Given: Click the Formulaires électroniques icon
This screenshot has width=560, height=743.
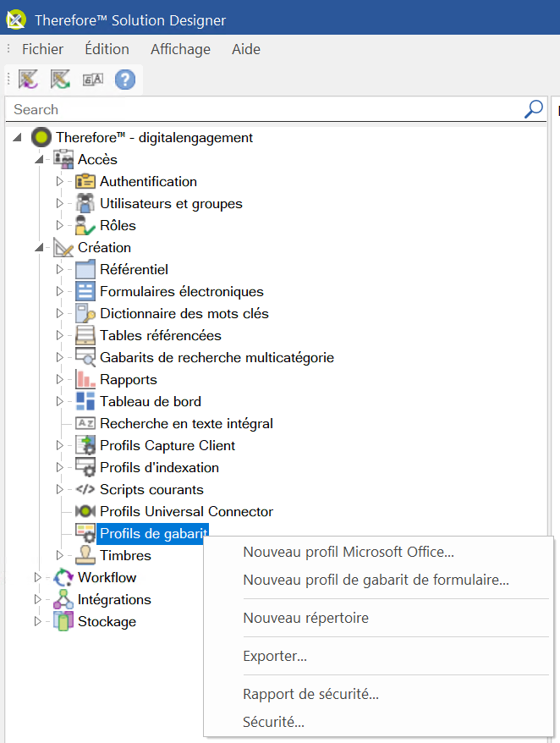Looking at the screenshot, I should 85,291.
